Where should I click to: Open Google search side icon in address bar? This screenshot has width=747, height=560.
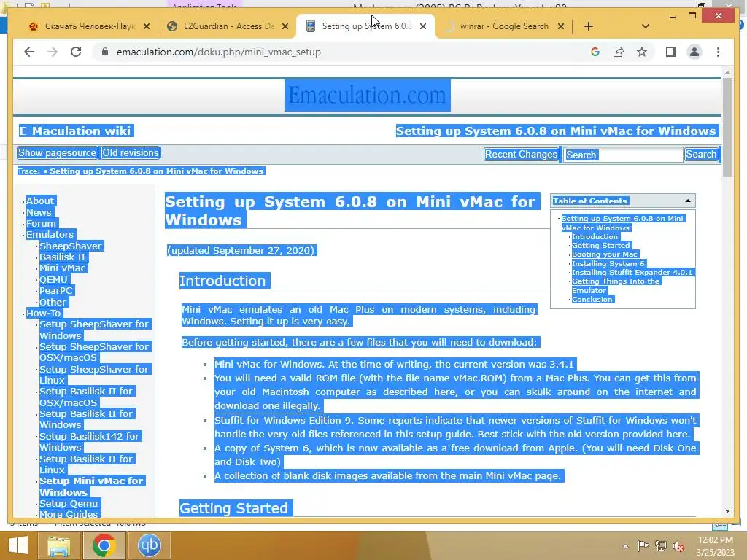[x=595, y=52]
